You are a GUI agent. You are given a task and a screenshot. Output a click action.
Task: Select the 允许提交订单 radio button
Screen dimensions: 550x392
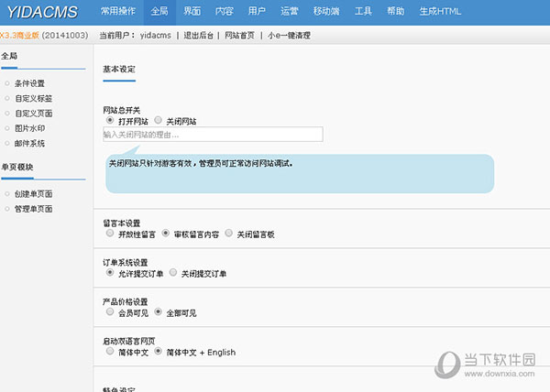click(x=110, y=273)
